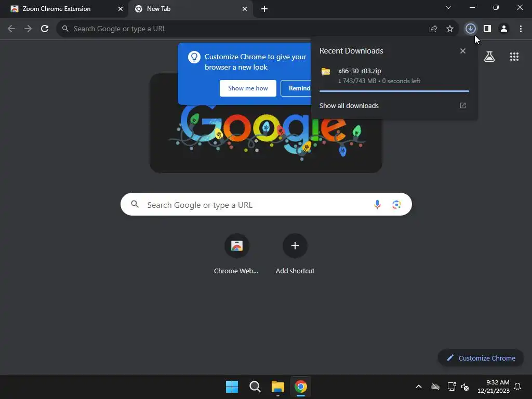Viewport: 532px width, 399px height.
Task: Click magnifier icon in page search box
Action: 135,204
